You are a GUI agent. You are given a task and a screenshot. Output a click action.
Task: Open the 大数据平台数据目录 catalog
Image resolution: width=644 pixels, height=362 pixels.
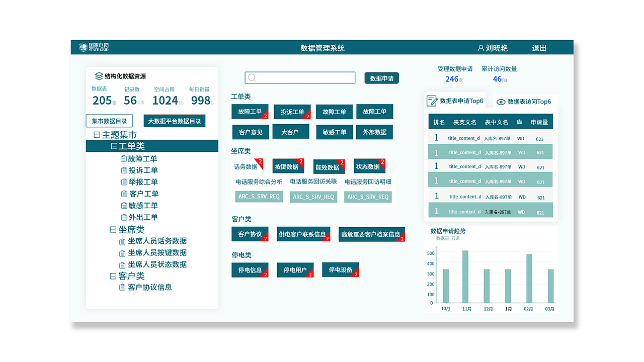tap(174, 121)
